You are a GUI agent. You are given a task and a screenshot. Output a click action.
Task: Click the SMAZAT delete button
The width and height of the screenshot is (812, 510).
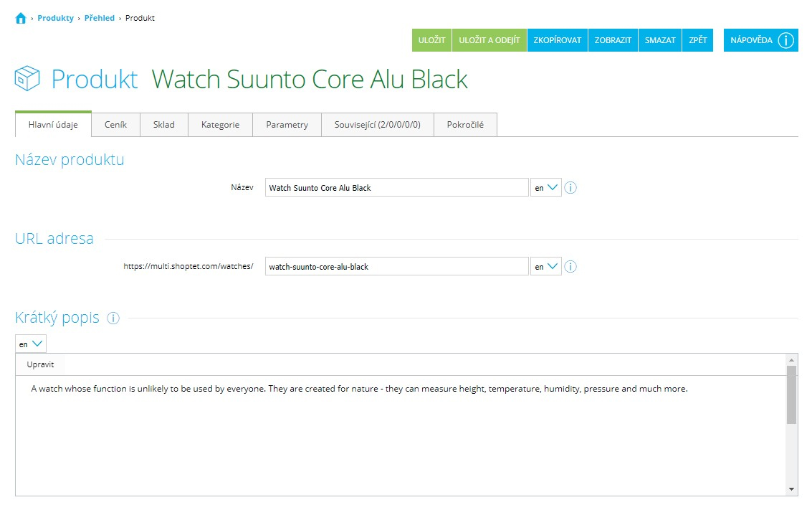coord(660,40)
